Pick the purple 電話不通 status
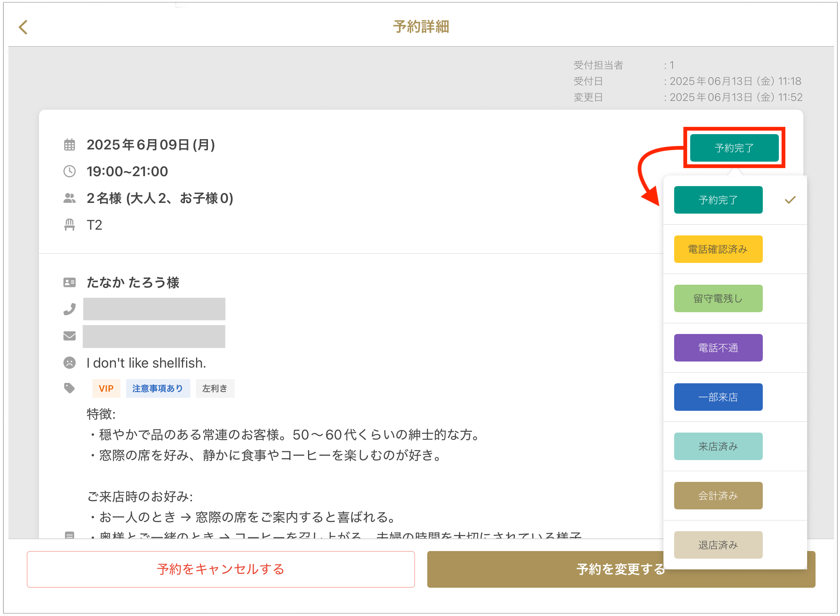 (718, 348)
